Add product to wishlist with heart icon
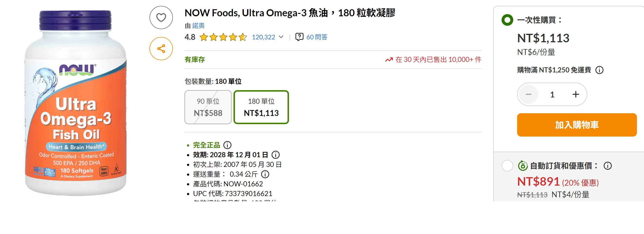The height and width of the screenshot is (234, 644). (x=161, y=17)
